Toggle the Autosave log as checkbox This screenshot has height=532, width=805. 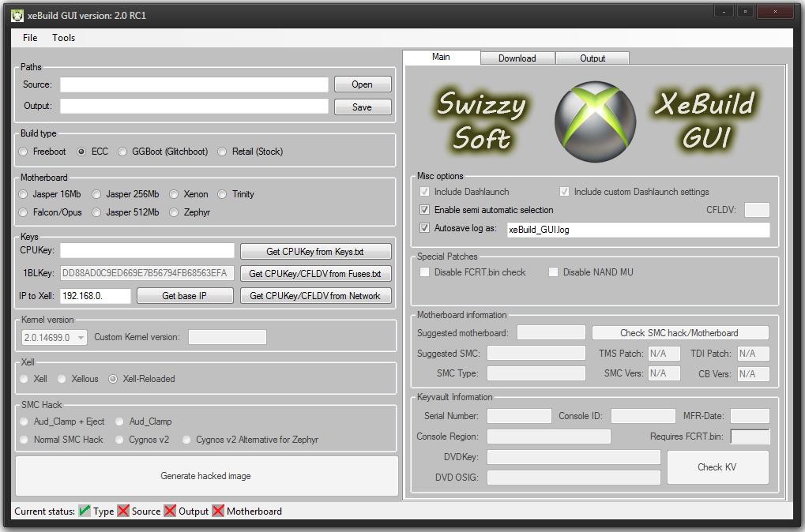coord(425,229)
